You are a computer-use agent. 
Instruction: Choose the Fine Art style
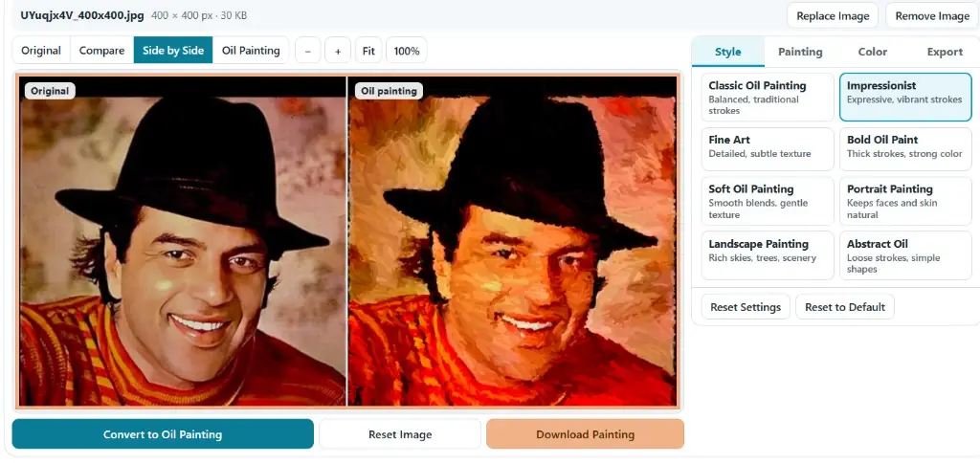768,148
